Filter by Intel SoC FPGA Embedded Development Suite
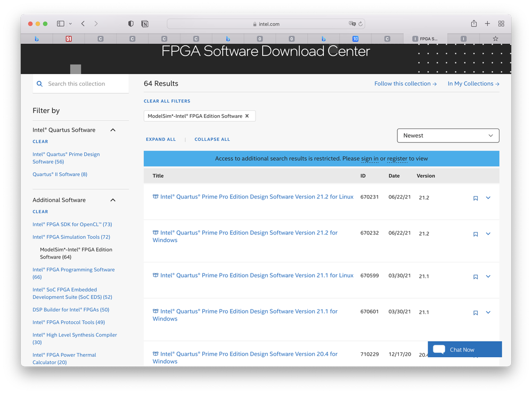This screenshot has height=394, width=532. 72,293
